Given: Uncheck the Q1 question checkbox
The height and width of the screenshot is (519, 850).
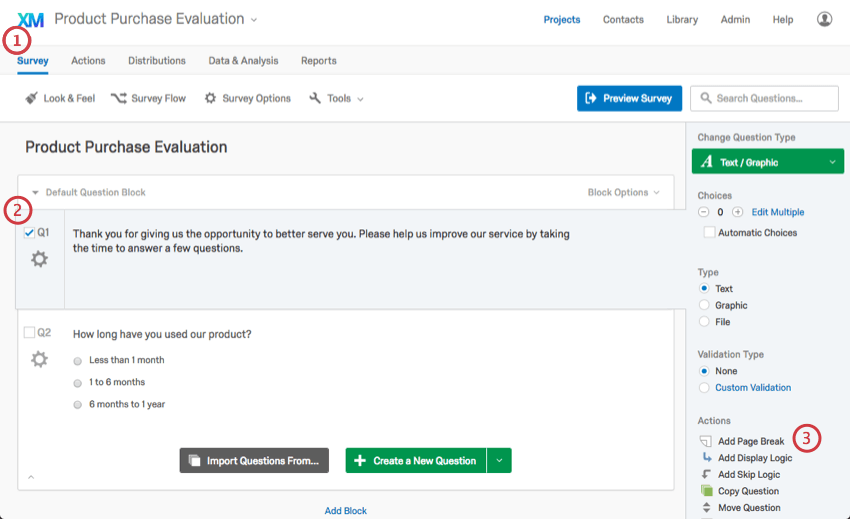Looking at the screenshot, I should [29, 232].
